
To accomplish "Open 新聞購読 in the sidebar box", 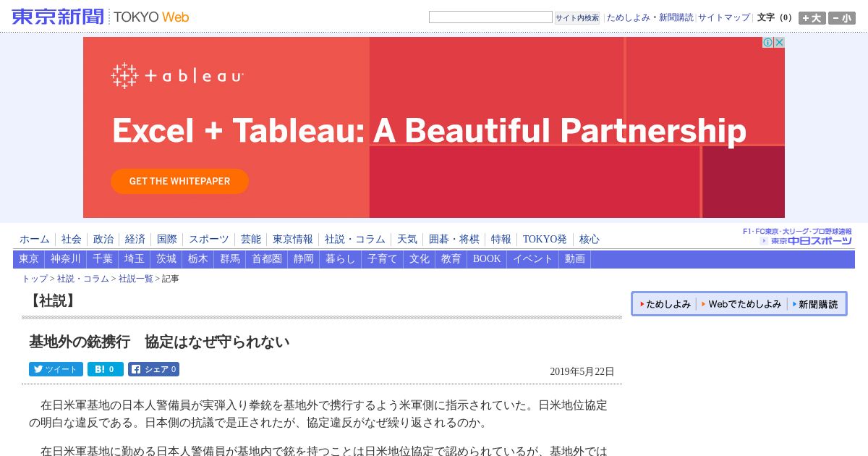I will [x=815, y=305].
